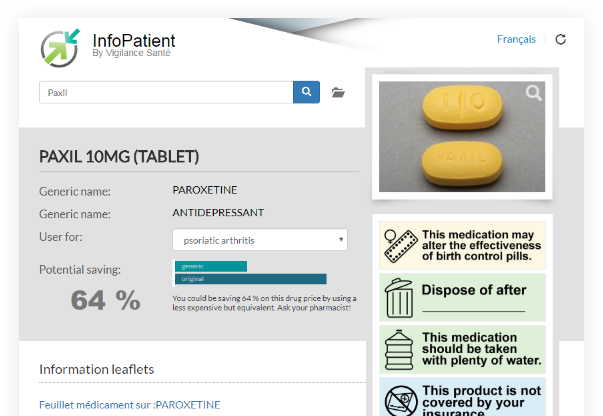
Task: Click the trash can dispose icon
Action: 400,298
